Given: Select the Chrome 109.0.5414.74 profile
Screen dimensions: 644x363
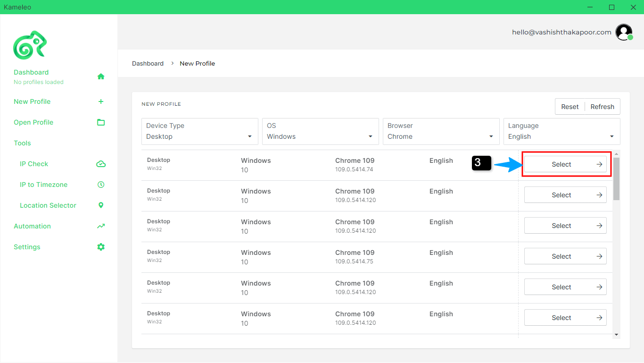Looking at the screenshot, I should (565, 164).
